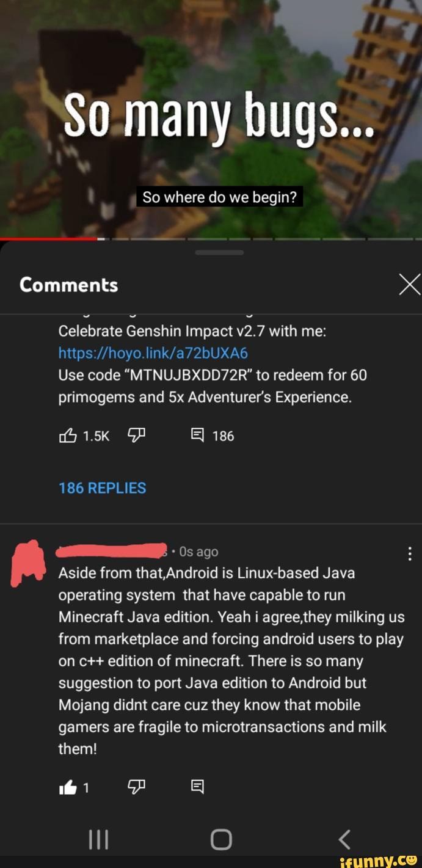Open the hoyo.link URL
This screenshot has height=868, width=422.
[153, 353]
